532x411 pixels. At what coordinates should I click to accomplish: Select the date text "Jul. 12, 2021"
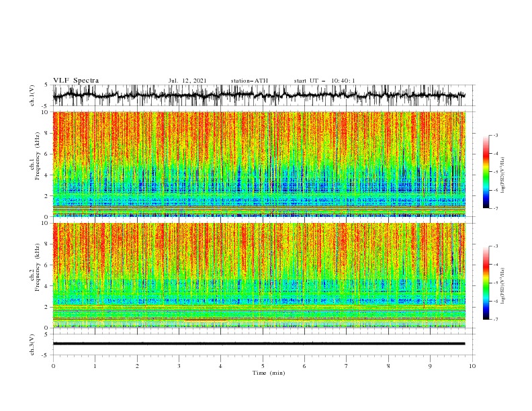coord(187,81)
